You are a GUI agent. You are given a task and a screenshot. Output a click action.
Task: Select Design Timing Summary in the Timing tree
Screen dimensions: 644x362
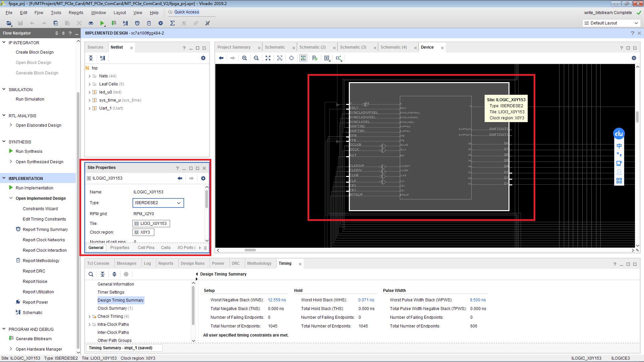click(120, 300)
